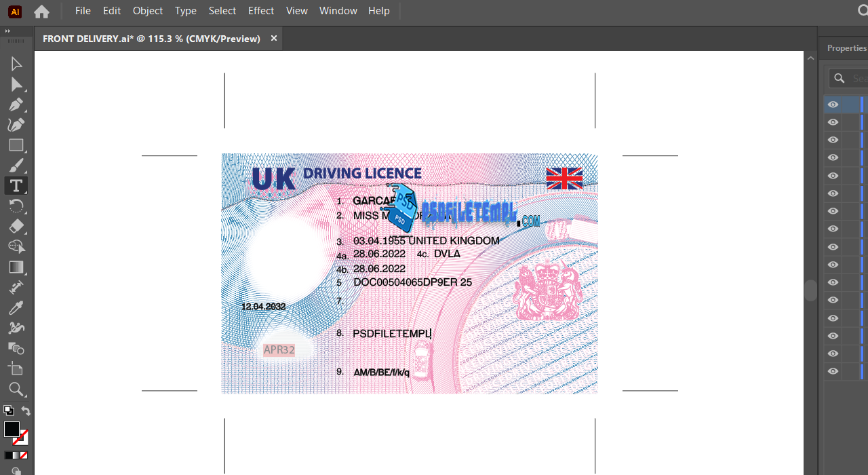
Task: Expand the toolbar with double-arrow chevrons
Action: [7, 31]
